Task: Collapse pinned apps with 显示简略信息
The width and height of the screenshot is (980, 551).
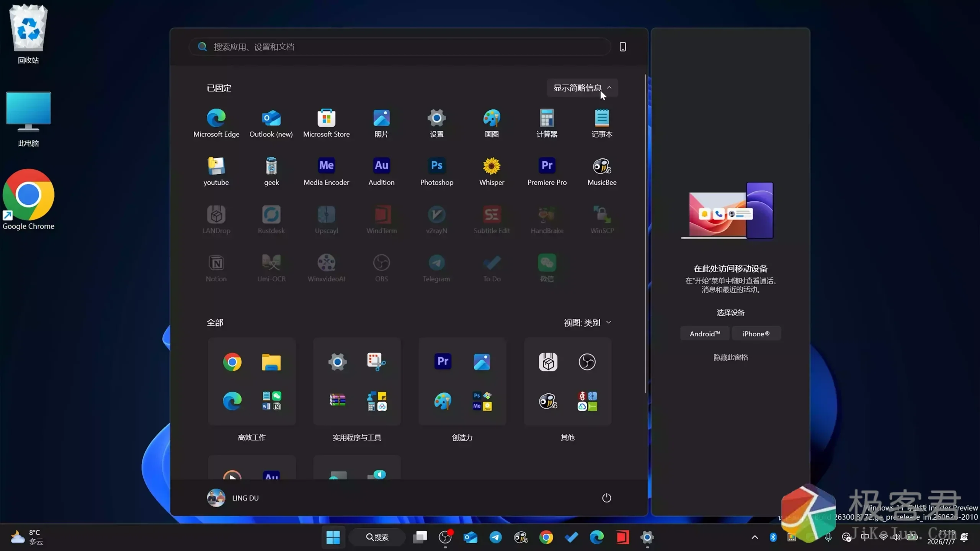Action: 582,88
